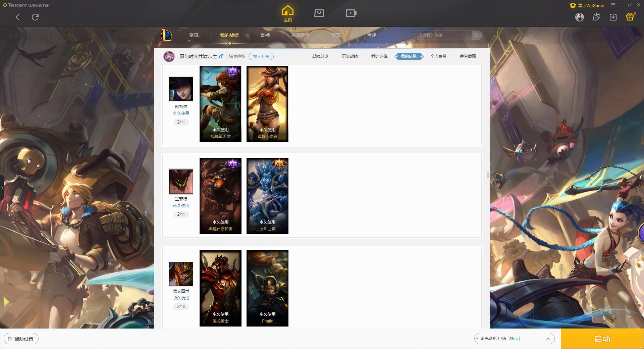Click the 2/11 count under 墨菲特

(x=181, y=214)
